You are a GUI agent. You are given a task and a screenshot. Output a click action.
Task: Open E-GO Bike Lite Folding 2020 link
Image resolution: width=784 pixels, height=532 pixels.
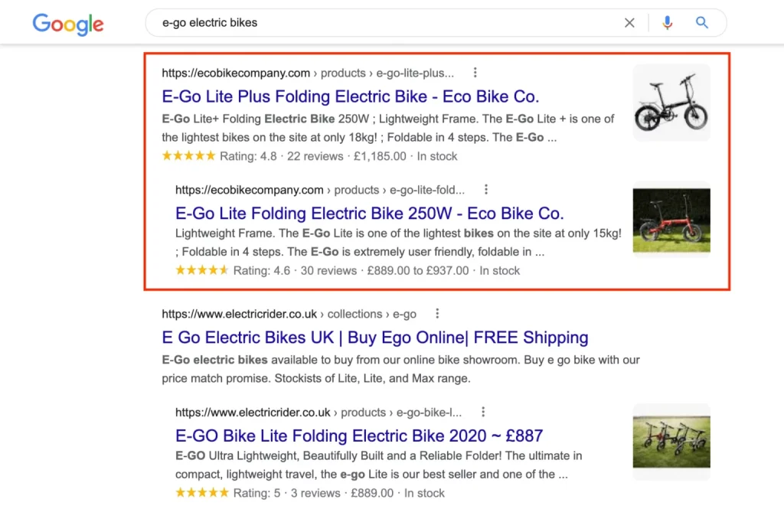(x=359, y=436)
